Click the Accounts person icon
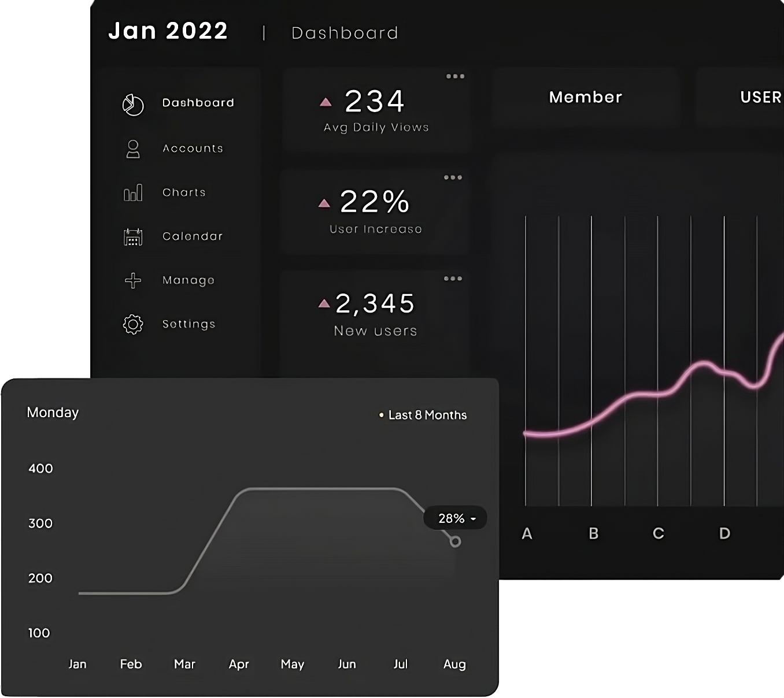Screen dimensions: 784x698 [x=133, y=149]
